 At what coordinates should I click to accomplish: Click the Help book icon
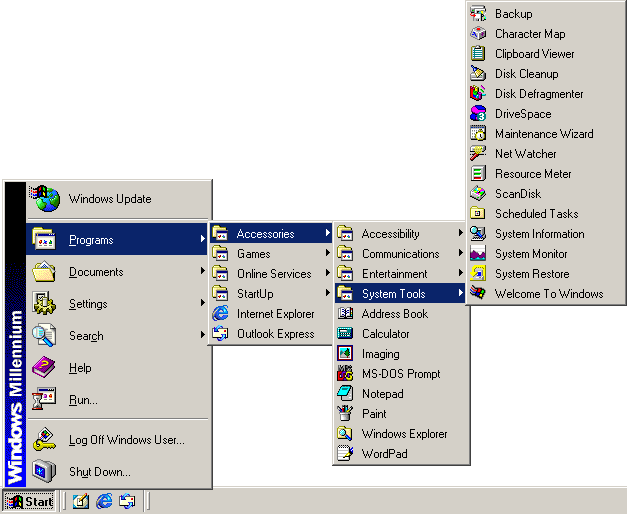click(x=44, y=367)
